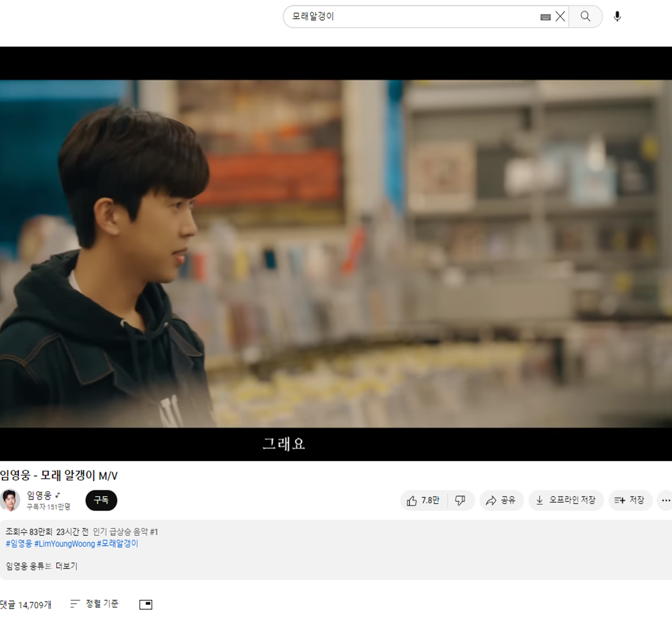Viewport: 672px width, 628px height.
Task: Click the video player showing the music video
Action: coord(336,253)
